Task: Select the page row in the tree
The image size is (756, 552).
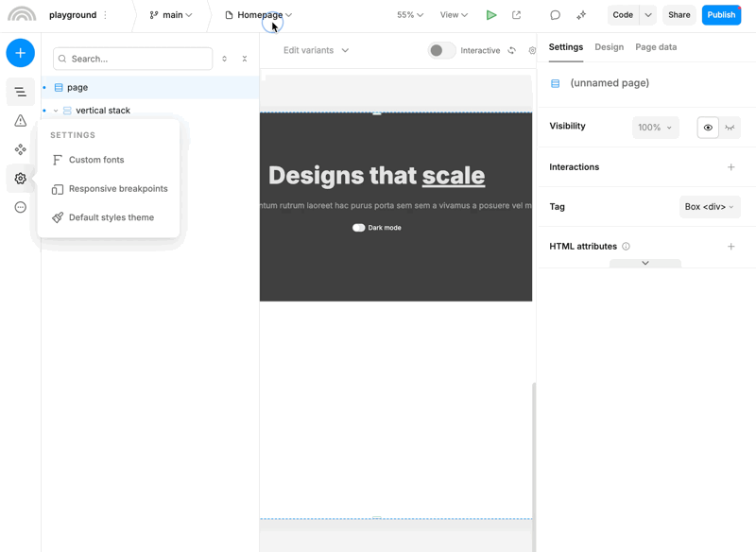Action: point(150,88)
